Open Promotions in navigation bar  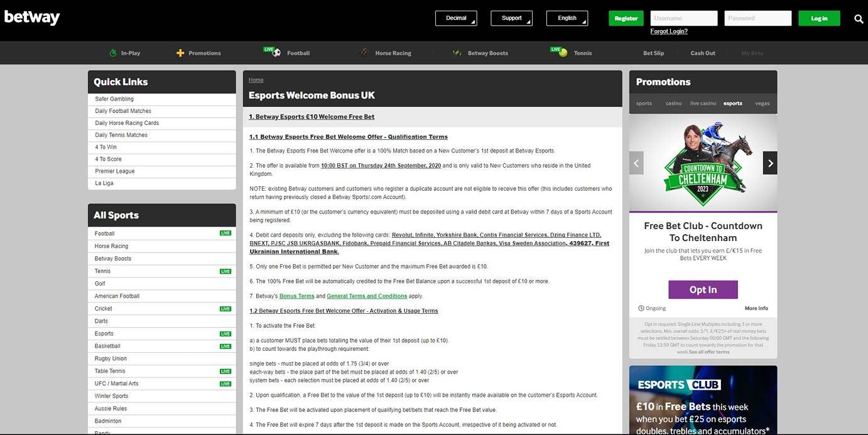click(x=205, y=53)
